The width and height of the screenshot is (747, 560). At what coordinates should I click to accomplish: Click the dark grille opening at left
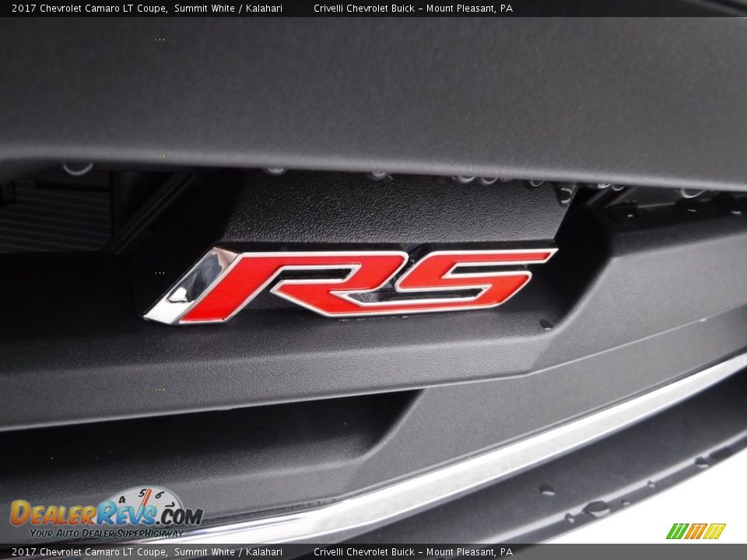pyautogui.click(x=54, y=218)
